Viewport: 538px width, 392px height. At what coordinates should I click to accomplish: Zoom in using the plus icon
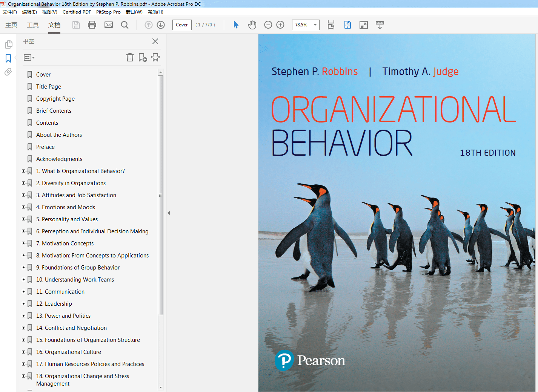click(280, 24)
